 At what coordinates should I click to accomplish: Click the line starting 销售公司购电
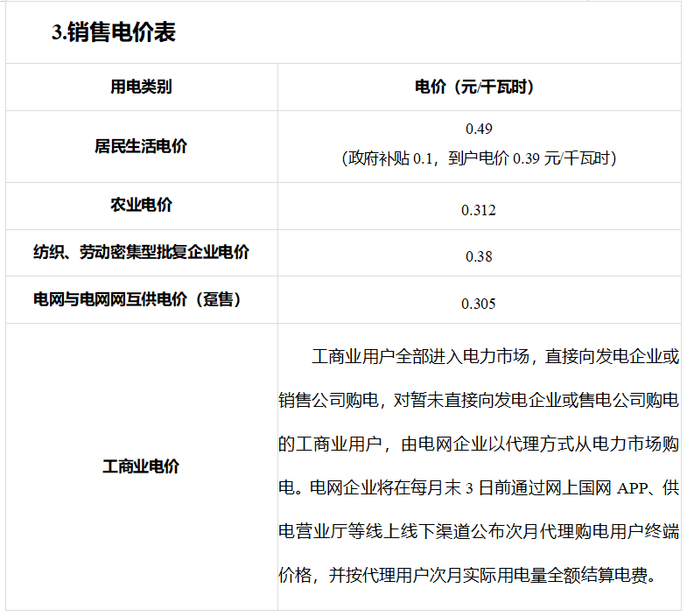(x=479, y=400)
